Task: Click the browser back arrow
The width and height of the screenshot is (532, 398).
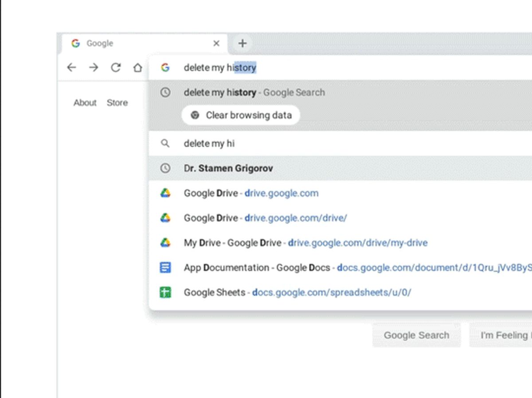Action: 71,67
